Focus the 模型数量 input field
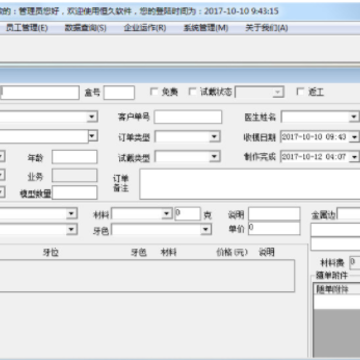 75,193
